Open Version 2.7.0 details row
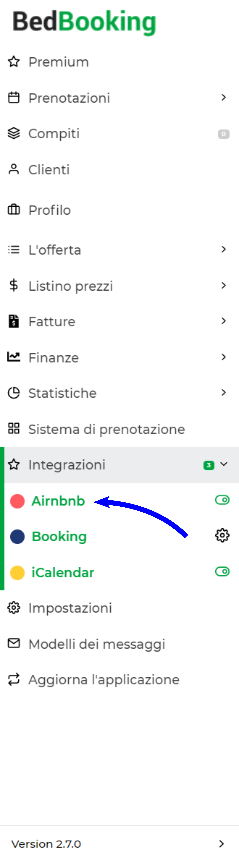 [x=120, y=844]
